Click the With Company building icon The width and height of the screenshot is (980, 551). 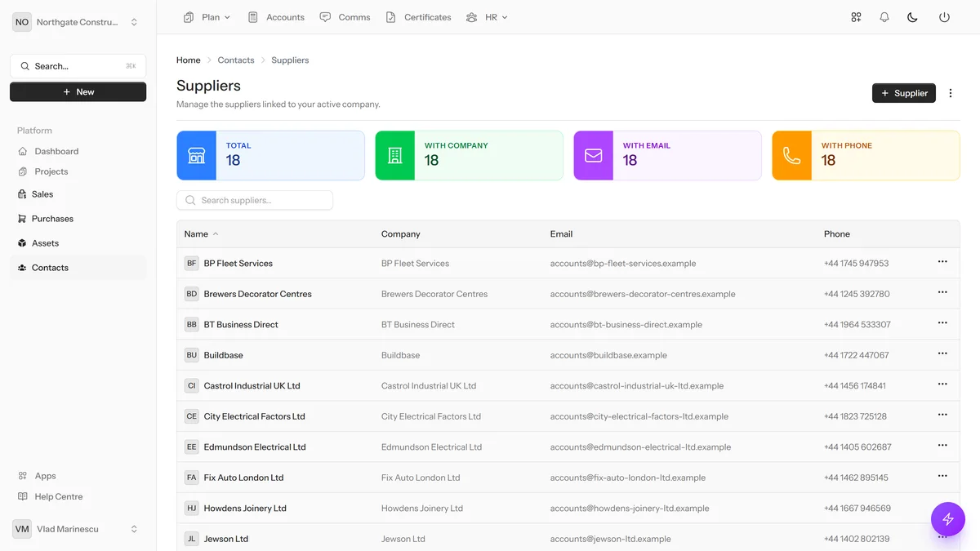click(x=395, y=156)
